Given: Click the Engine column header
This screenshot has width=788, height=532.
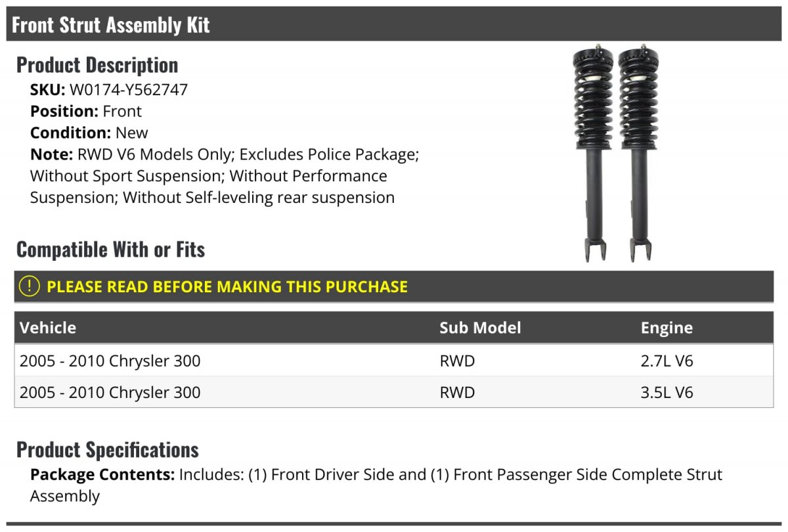Looking at the screenshot, I should click(667, 328).
